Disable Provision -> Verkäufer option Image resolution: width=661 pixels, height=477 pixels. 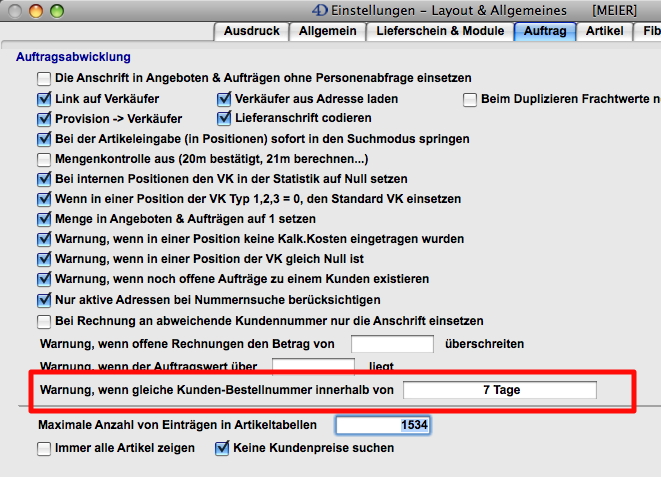(x=44, y=119)
